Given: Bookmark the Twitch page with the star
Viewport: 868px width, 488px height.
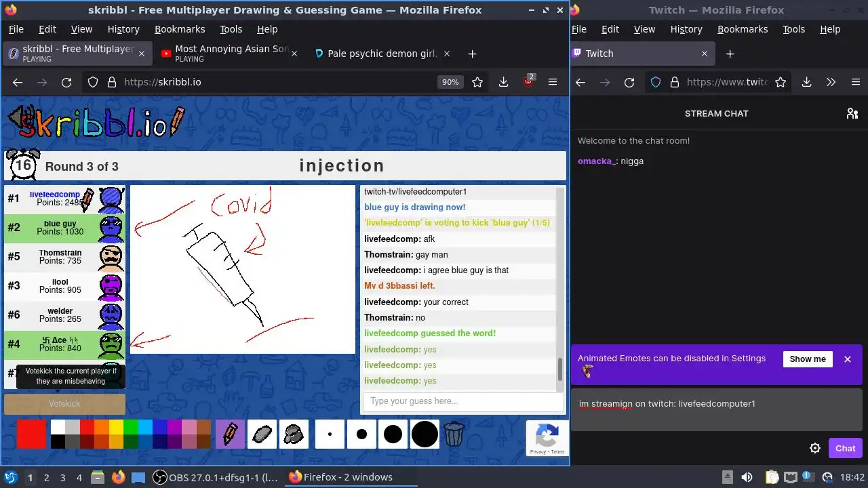Looking at the screenshot, I should point(781,82).
